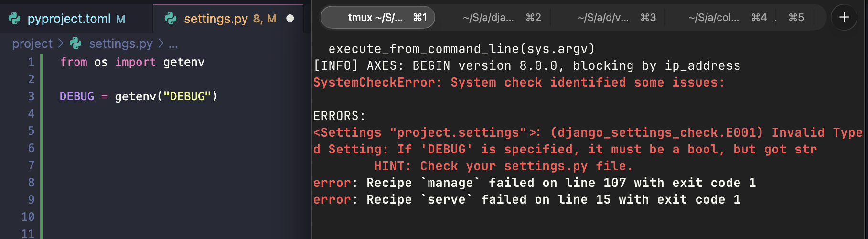Expand the breadcrumb chevron after "project"
The width and height of the screenshot is (868, 239).
(61, 43)
